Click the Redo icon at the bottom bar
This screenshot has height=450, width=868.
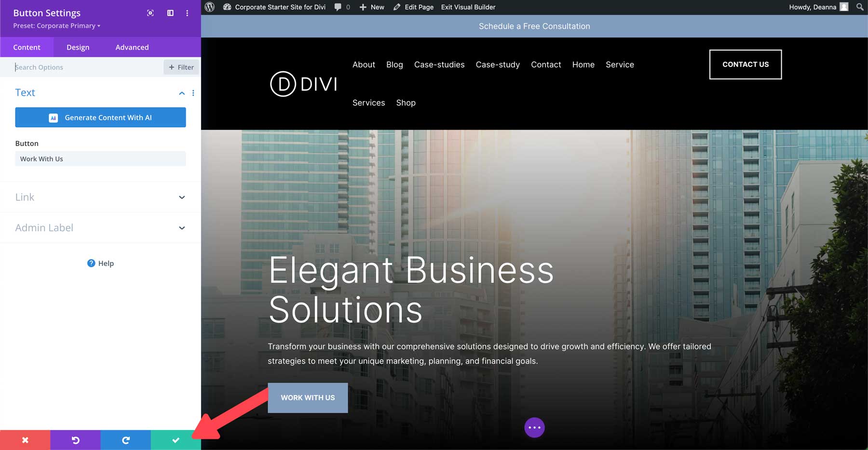coord(125,439)
